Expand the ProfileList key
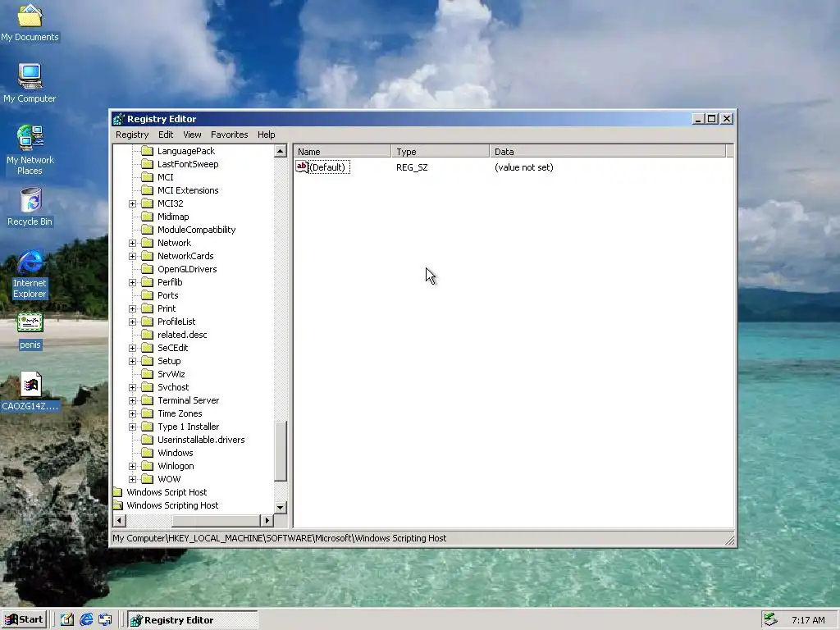This screenshot has width=840, height=630. point(132,322)
